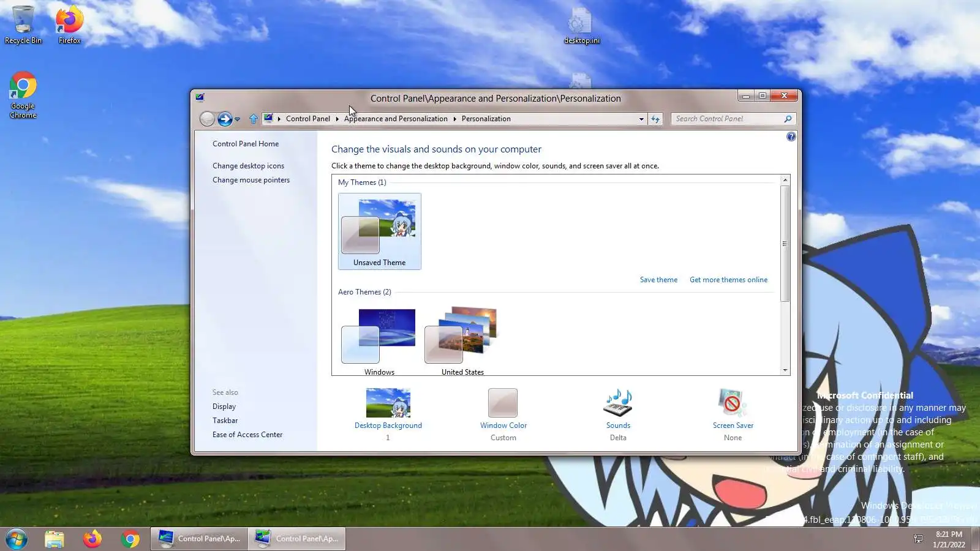This screenshot has width=980, height=551.
Task: Open Sounds settings
Action: (618, 414)
